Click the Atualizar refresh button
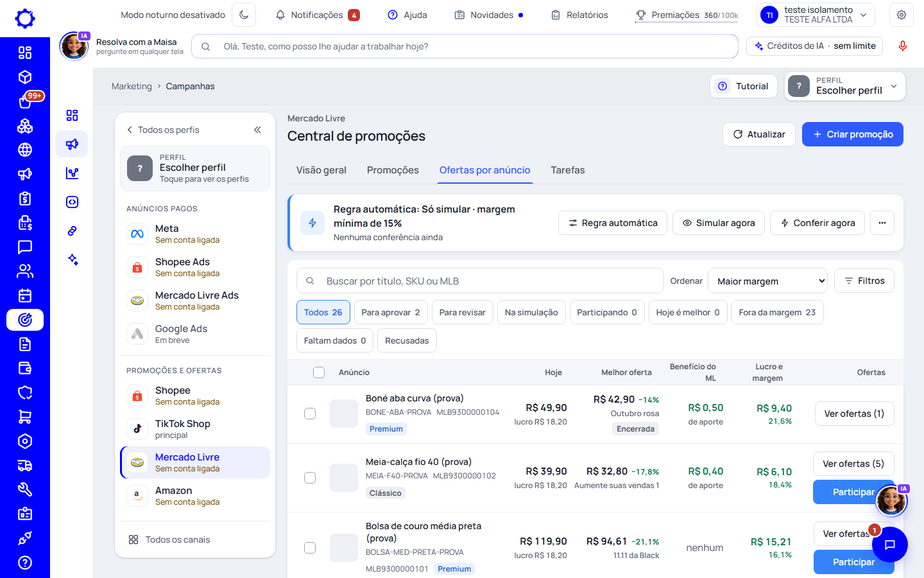The width and height of the screenshot is (924, 578). pos(759,134)
